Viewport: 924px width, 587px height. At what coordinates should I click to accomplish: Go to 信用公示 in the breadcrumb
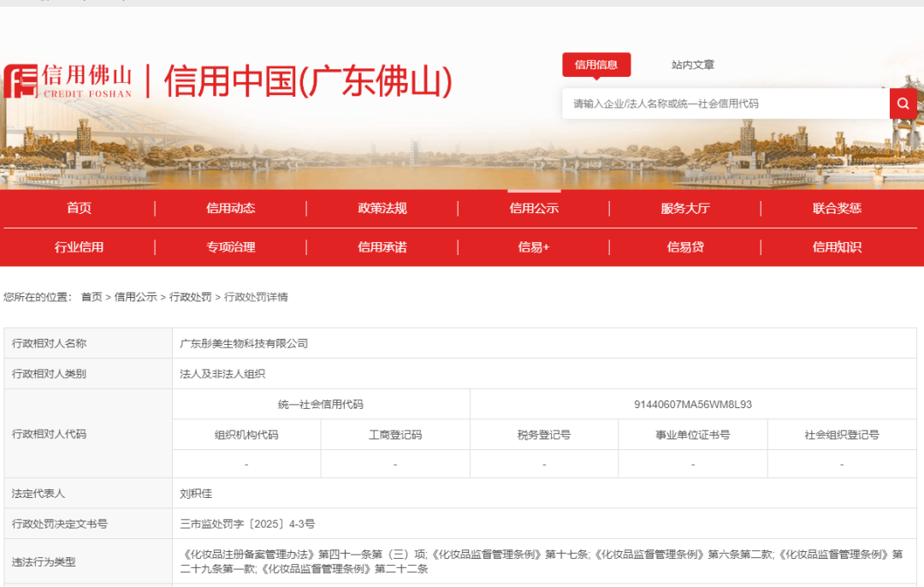135,297
